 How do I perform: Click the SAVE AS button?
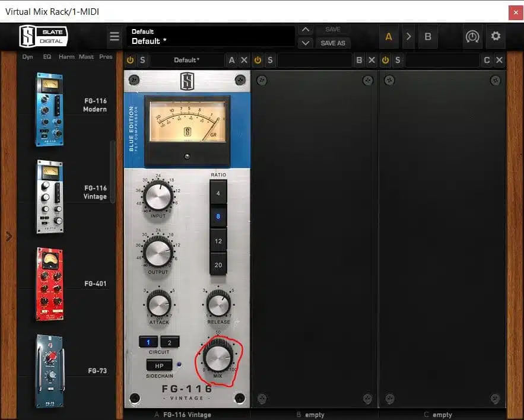(333, 43)
